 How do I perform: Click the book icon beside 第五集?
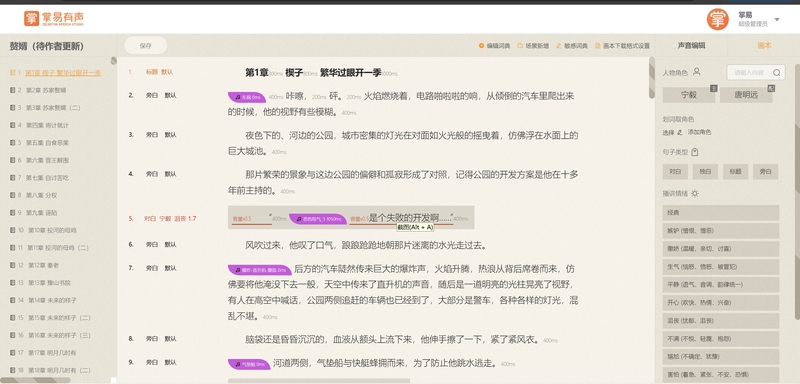13,143
